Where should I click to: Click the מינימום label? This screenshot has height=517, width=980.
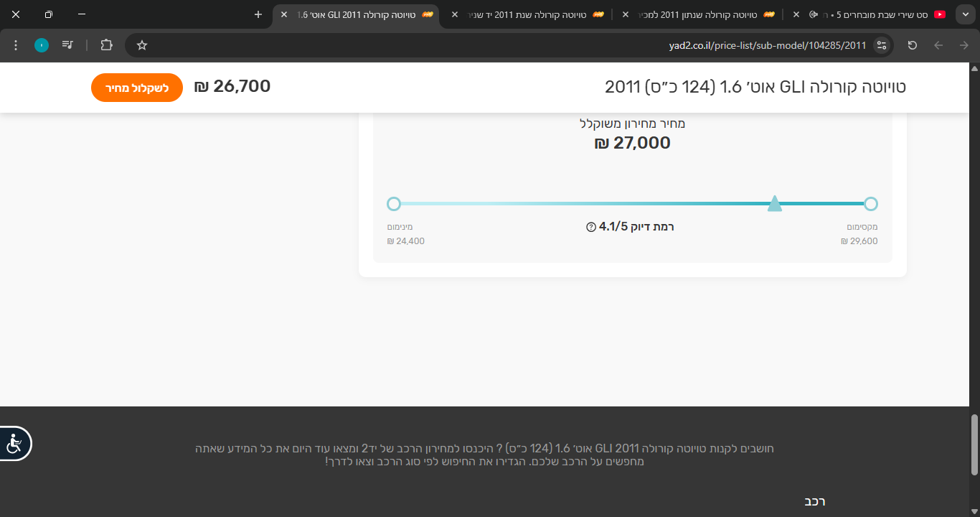(400, 226)
